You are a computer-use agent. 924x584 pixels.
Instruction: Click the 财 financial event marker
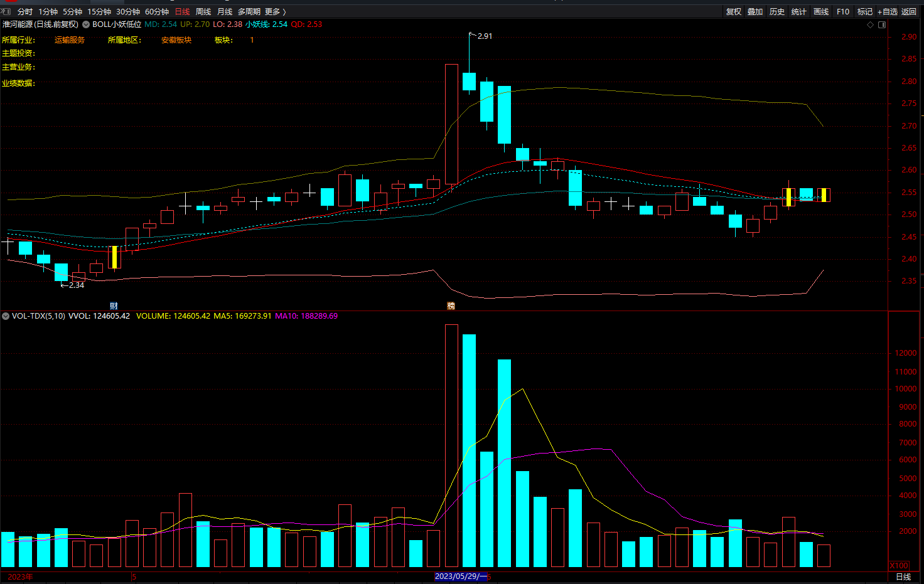pos(114,306)
